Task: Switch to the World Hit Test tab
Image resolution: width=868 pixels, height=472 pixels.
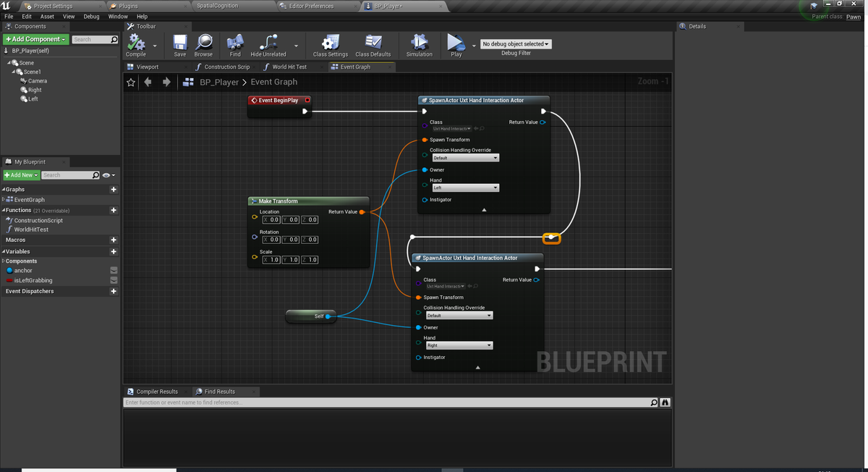Action: coord(289,67)
